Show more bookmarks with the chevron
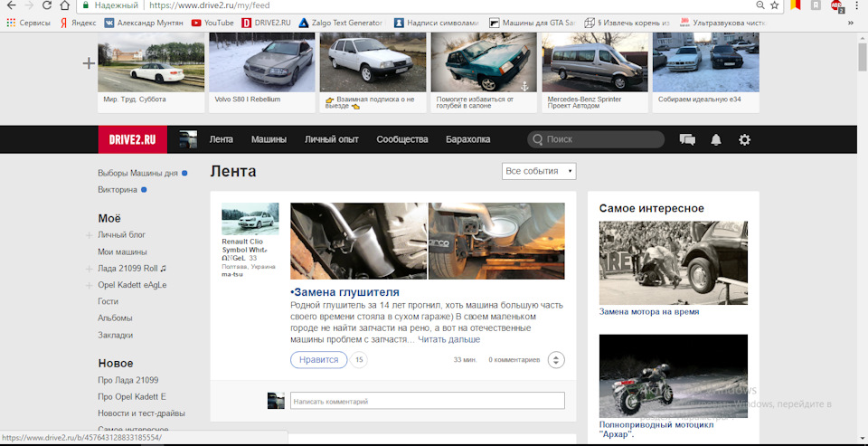868x446 pixels. tap(851, 23)
